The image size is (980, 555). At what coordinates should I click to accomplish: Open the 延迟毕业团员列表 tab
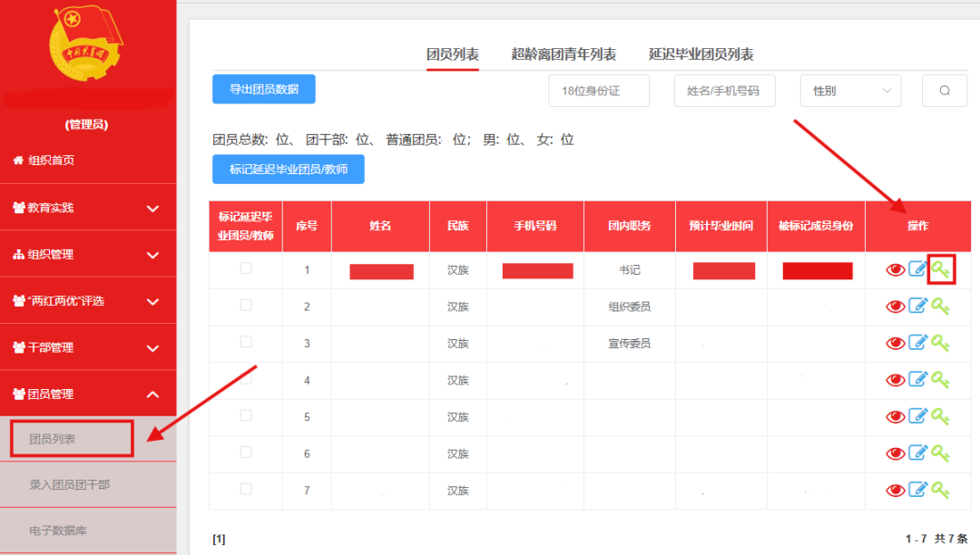click(701, 54)
